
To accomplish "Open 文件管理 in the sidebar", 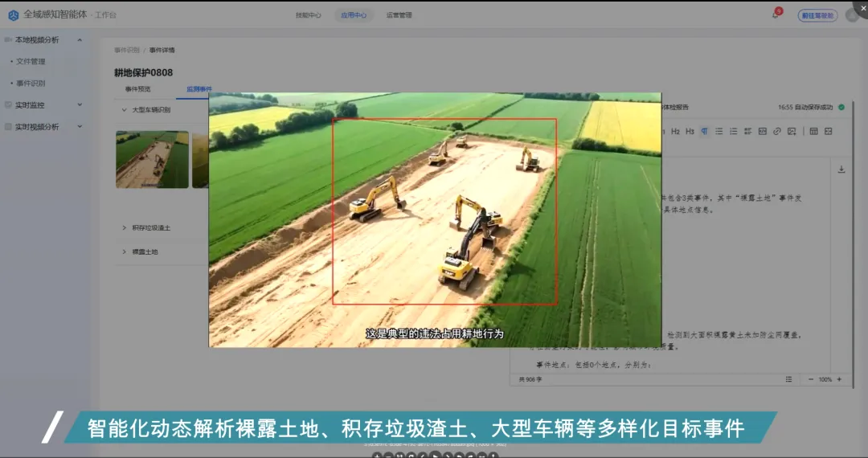I will coord(31,61).
